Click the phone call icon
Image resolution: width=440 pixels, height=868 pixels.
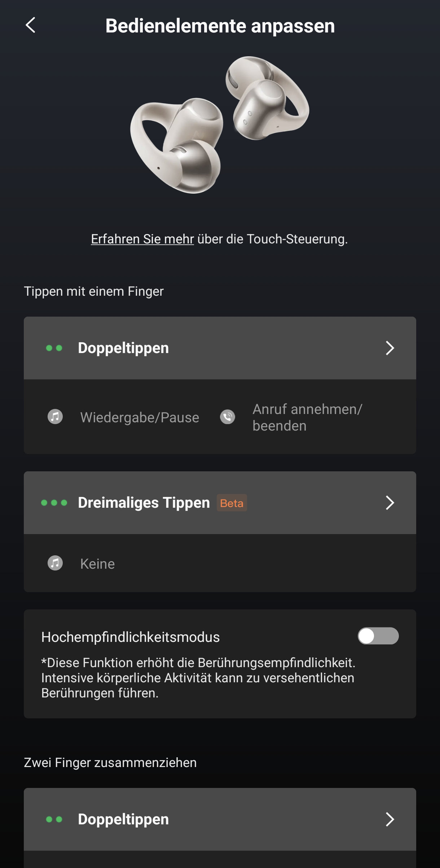[x=228, y=417]
